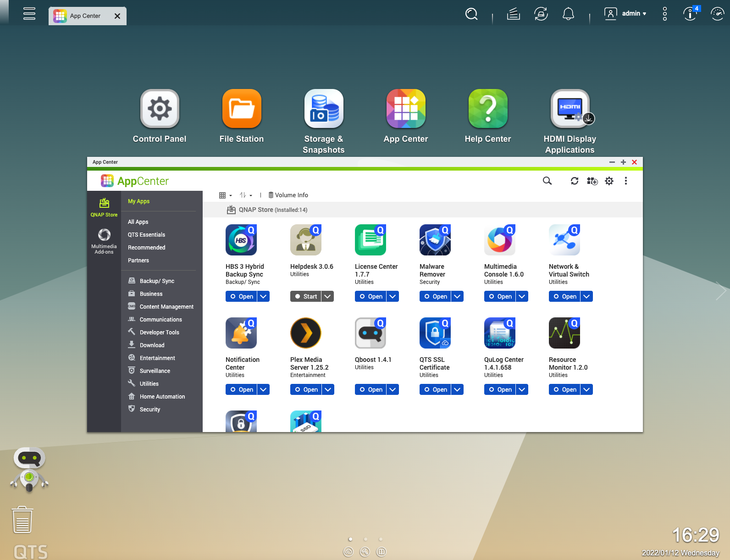This screenshot has width=730, height=560.
Task: Click the QTS SSL Certificate icon
Action: [435, 333]
